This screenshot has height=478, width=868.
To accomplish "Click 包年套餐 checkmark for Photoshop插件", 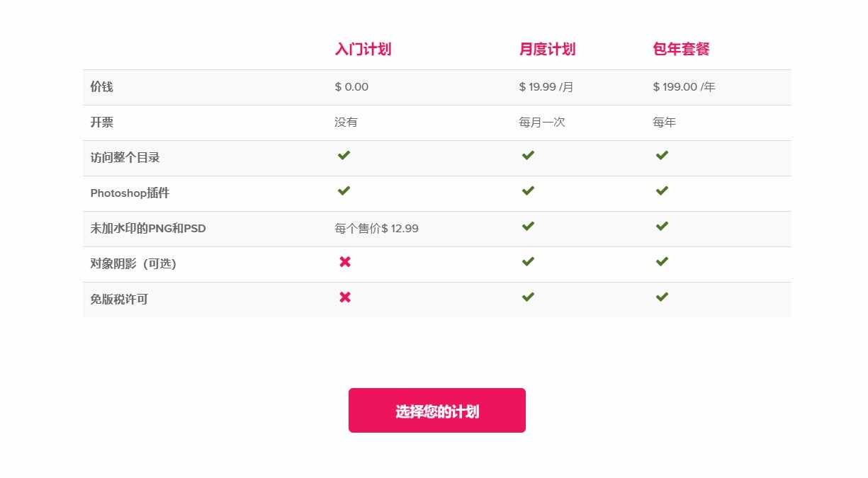I will [x=662, y=191].
